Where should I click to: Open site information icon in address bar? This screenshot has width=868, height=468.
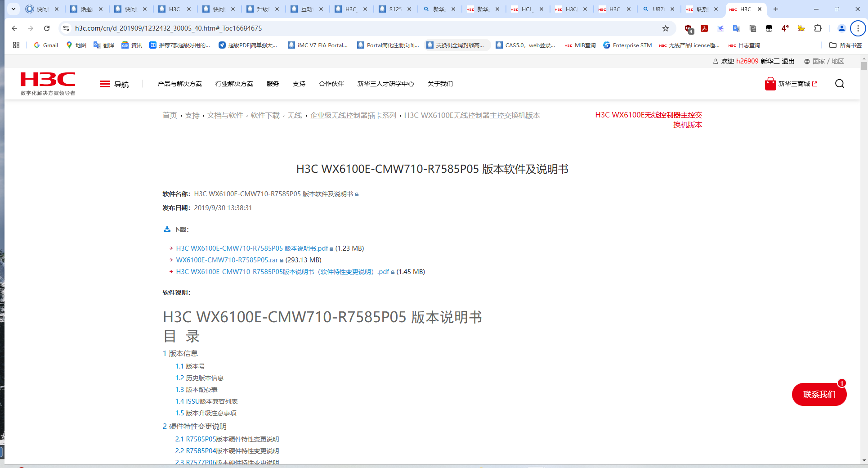click(66, 28)
